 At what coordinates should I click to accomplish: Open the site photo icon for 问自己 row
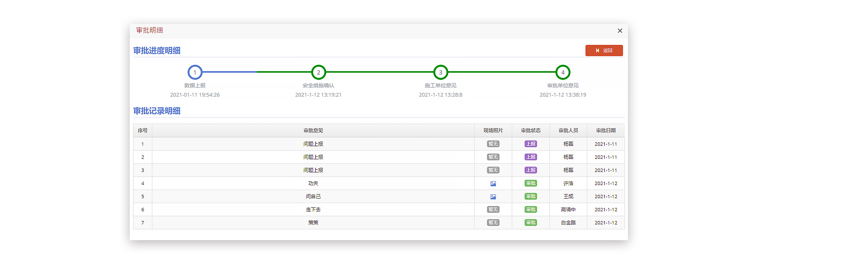point(493,197)
